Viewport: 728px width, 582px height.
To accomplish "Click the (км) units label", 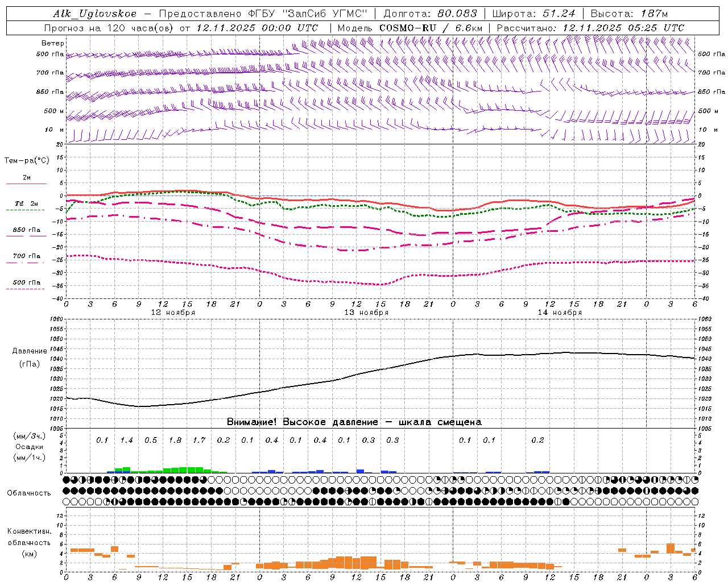I will 29,554.
